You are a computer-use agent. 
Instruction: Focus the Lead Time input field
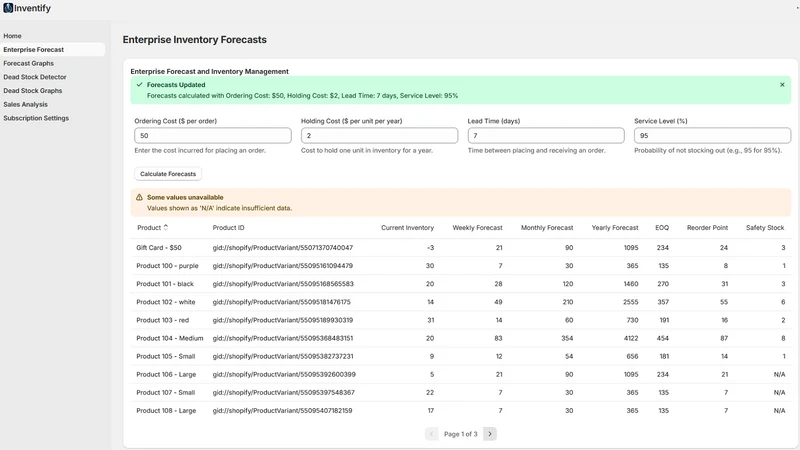546,136
